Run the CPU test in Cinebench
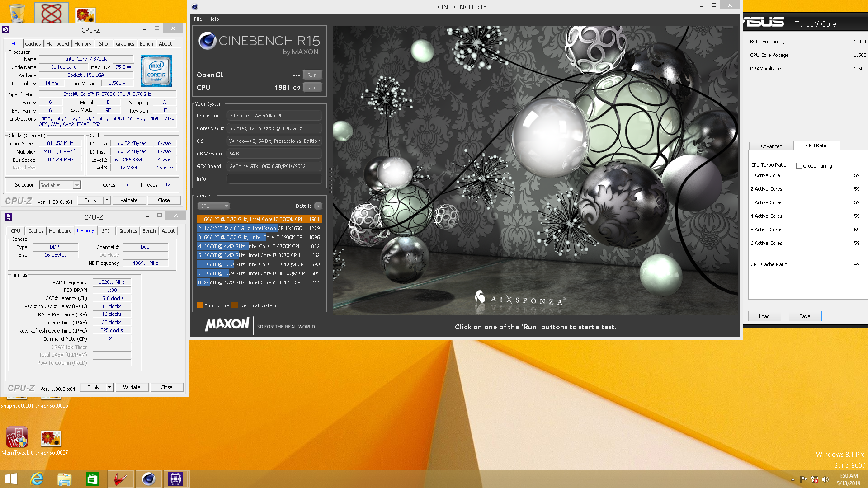The width and height of the screenshot is (868, 488). pos(312,88)
